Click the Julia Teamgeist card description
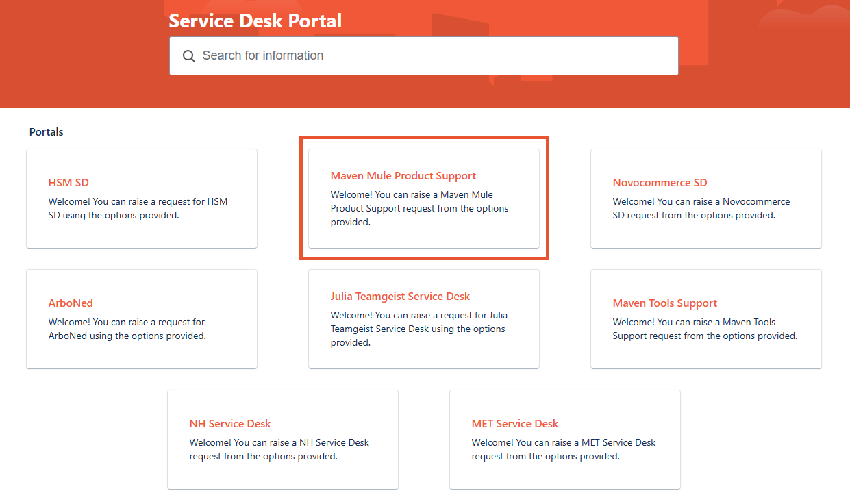850x504 pixels. tap(419, 329)
